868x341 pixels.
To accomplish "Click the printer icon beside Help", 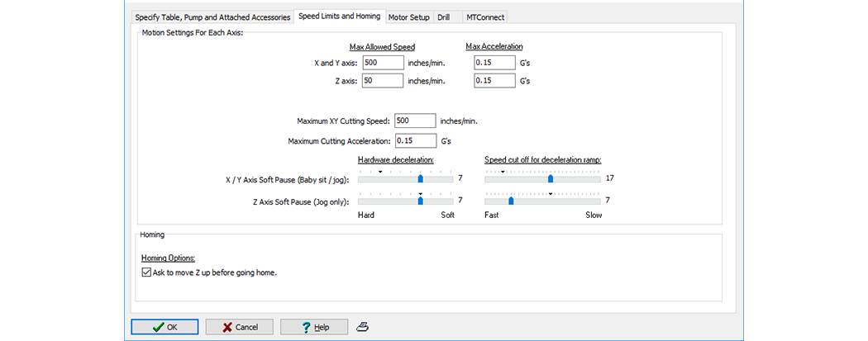I will [362, 327].
